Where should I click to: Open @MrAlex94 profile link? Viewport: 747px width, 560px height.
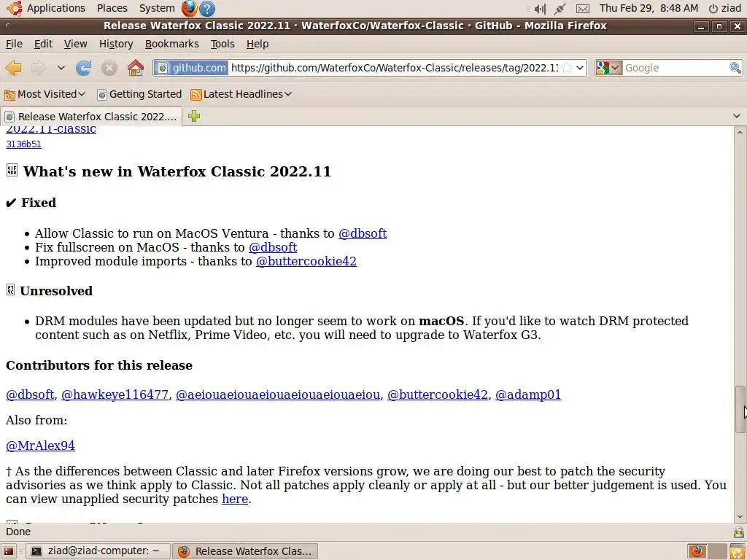coord(41,446)
